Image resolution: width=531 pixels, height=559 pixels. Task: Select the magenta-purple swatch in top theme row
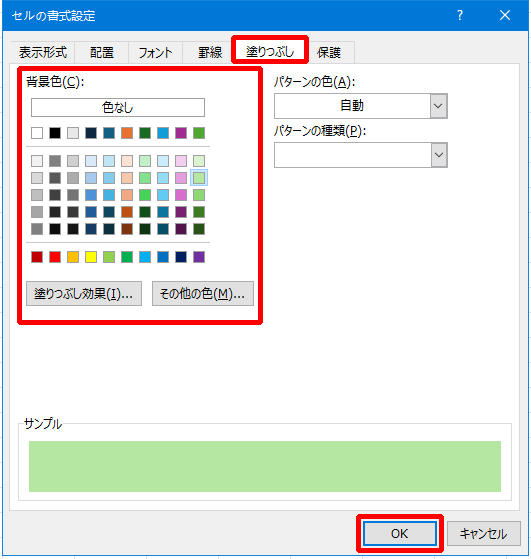[181, 133]
